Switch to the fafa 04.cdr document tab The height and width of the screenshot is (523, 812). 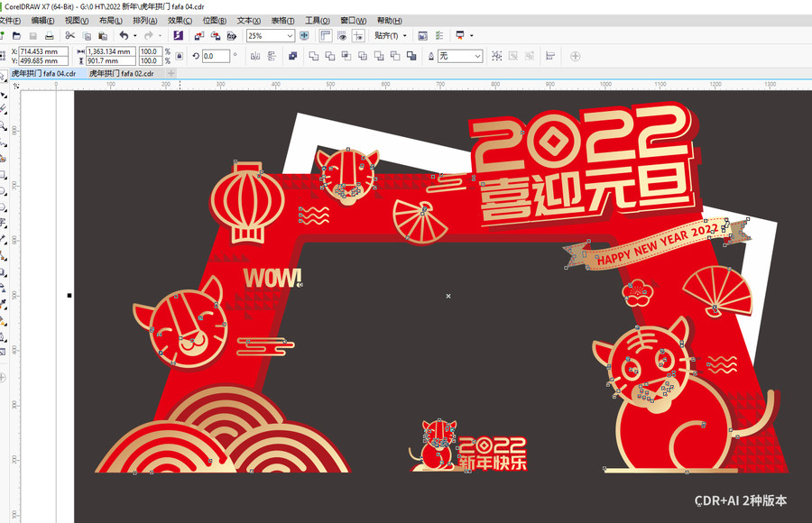pos(44,74)
